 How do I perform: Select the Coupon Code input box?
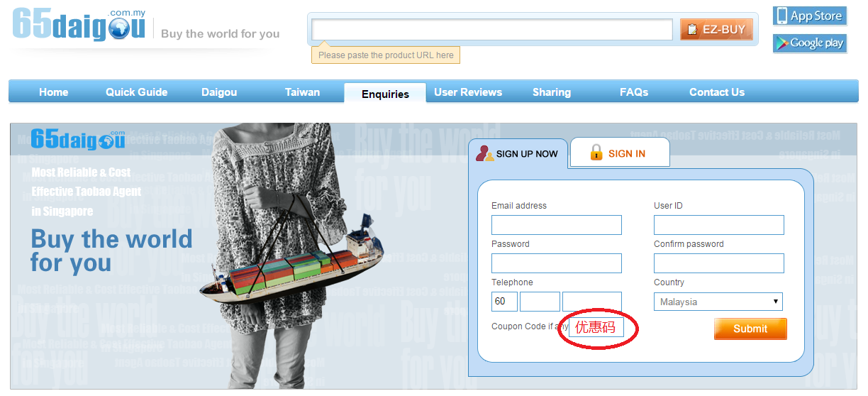coord(596,327)
